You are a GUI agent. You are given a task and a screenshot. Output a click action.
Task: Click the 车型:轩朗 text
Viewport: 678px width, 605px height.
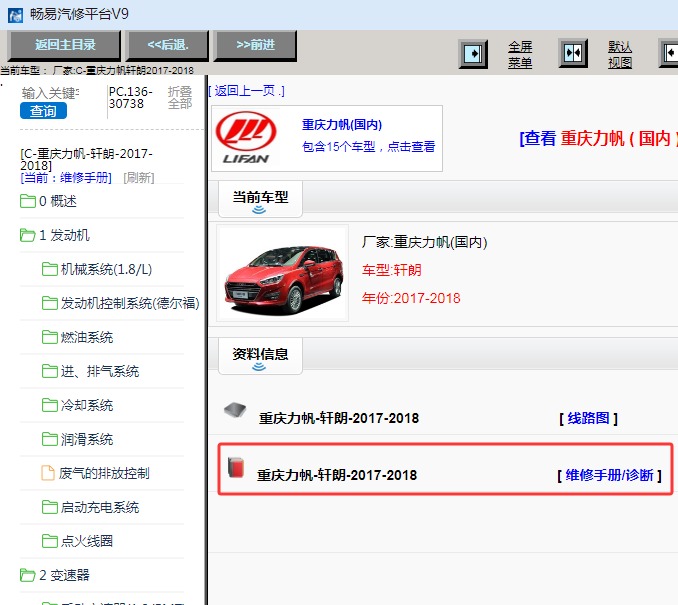coord(392,270)
